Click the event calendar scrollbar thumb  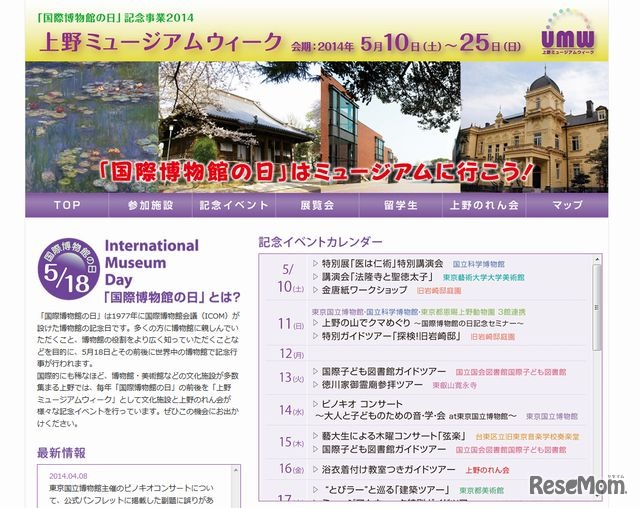point(598,307)
